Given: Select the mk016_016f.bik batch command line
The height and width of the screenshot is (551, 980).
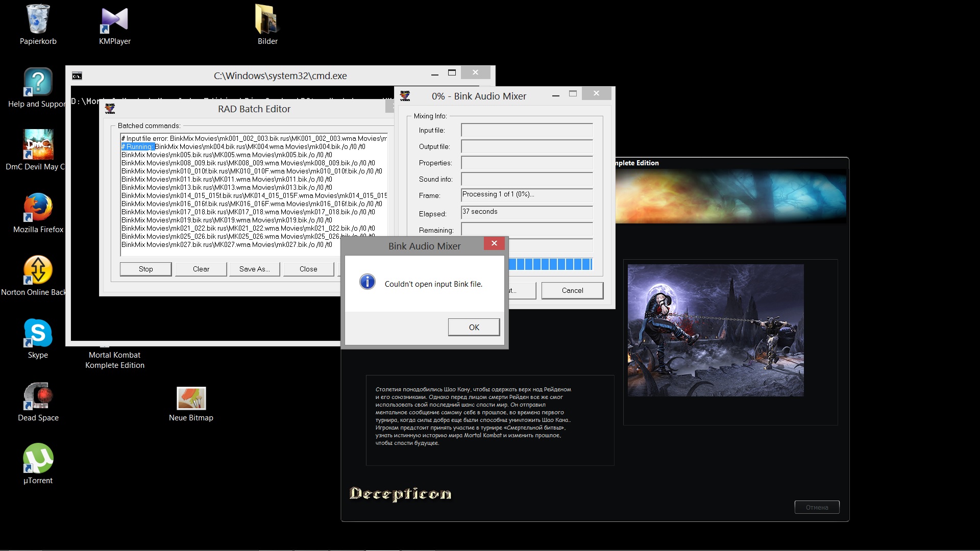Looking at the screenshot, I should [x=252, y=204].
